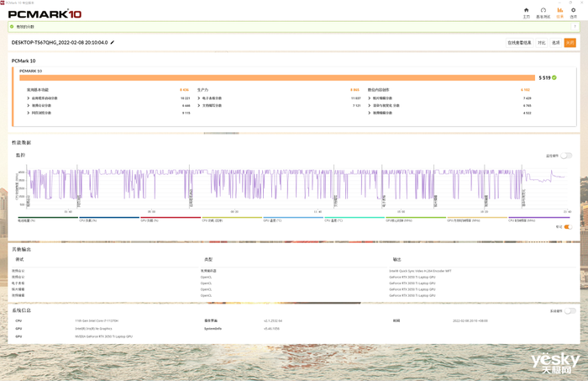Toggle the system info details switch
This screenshot has height=381, width=588.
(x=570, y=311)
